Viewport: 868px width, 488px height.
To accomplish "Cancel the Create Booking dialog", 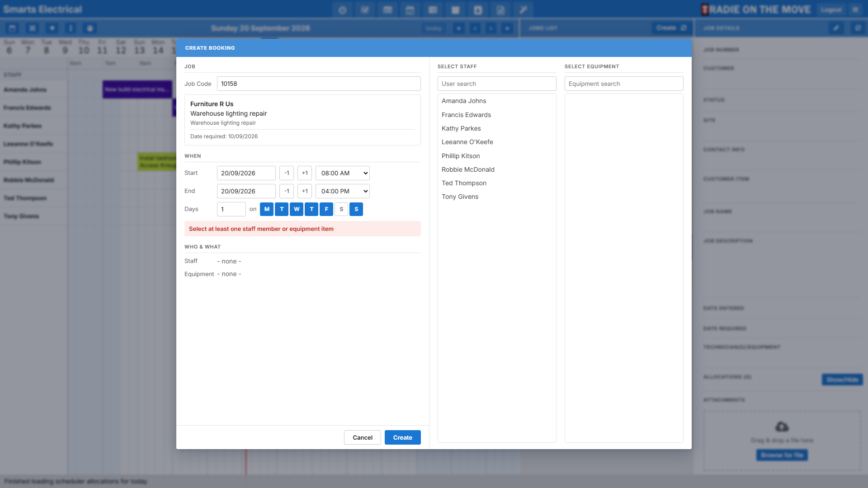I will click(x=362, y=437).
